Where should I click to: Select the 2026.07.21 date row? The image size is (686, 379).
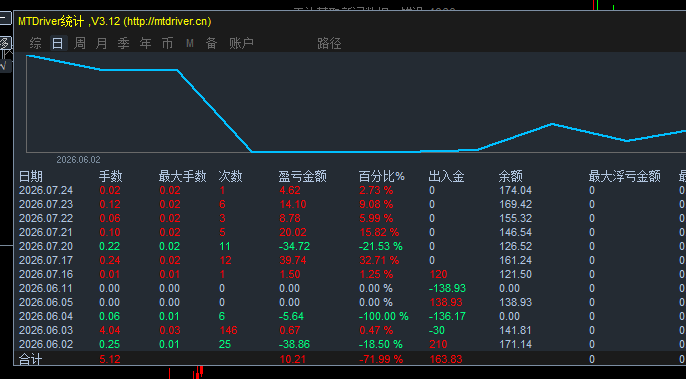point(46,232)
